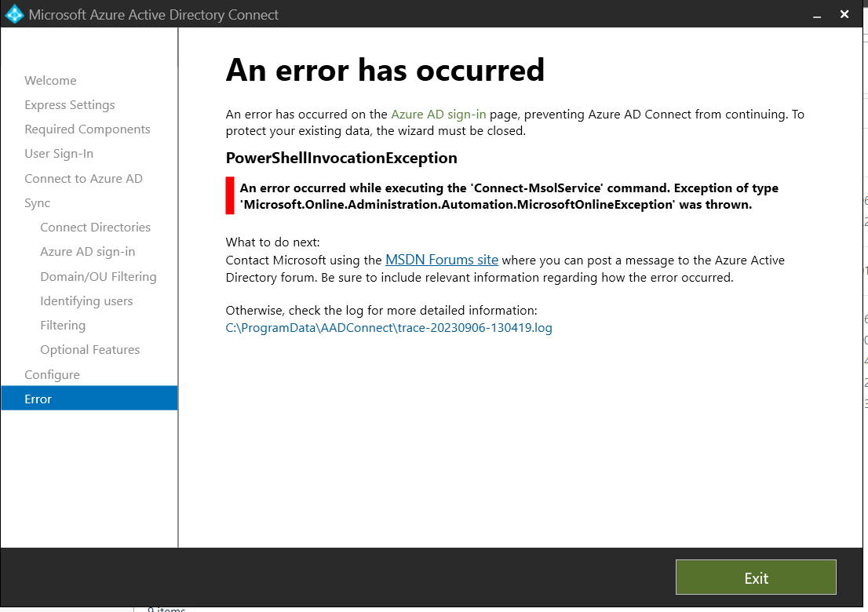Image resolution: width=868 pixels, height=612 pixels.
Task: Click 'Otherwise, check the log' text line
Action: [x=381, y=310]
